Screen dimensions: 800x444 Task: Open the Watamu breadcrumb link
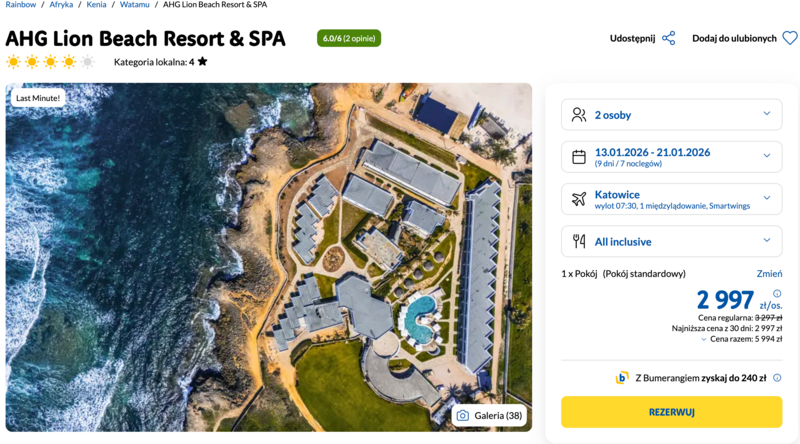click(134, 5)
